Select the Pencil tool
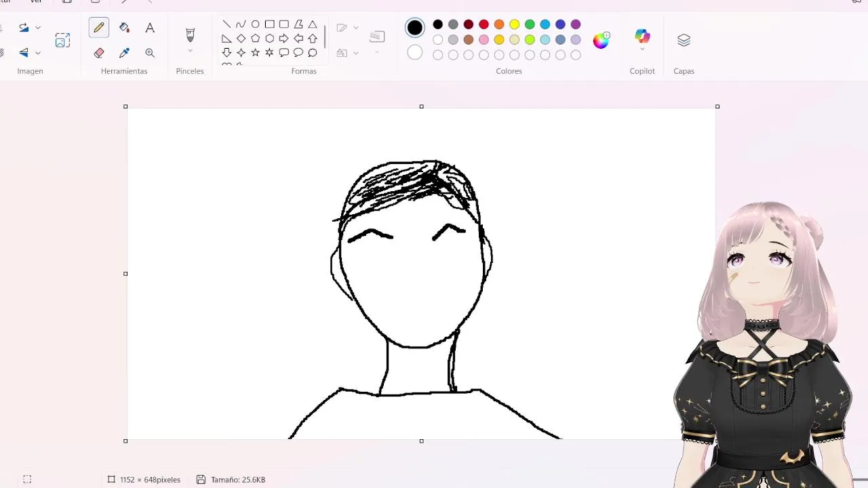868x488 pixels. 99,28
